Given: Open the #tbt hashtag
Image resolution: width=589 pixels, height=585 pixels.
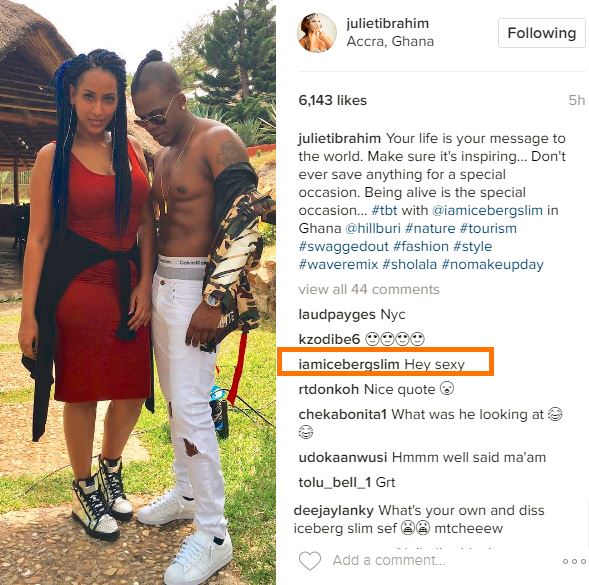Looking at the screenshot, I should pyautogui.click(x=384, y=210).
